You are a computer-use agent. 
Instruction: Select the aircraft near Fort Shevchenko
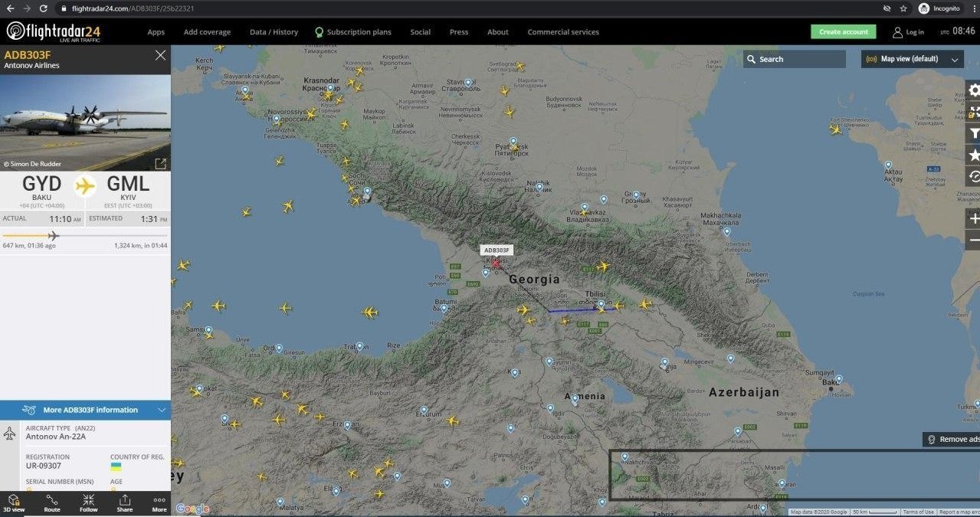coord(835,129)
